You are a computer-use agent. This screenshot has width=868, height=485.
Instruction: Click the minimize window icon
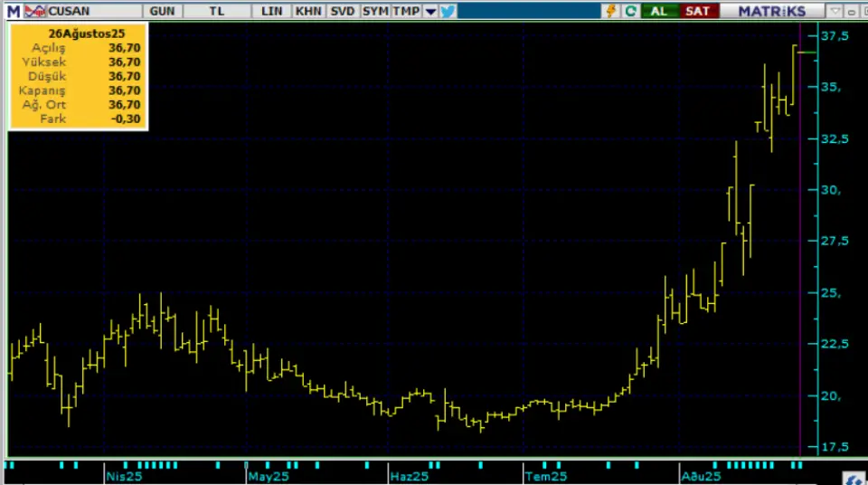click(x=849, y=11)
